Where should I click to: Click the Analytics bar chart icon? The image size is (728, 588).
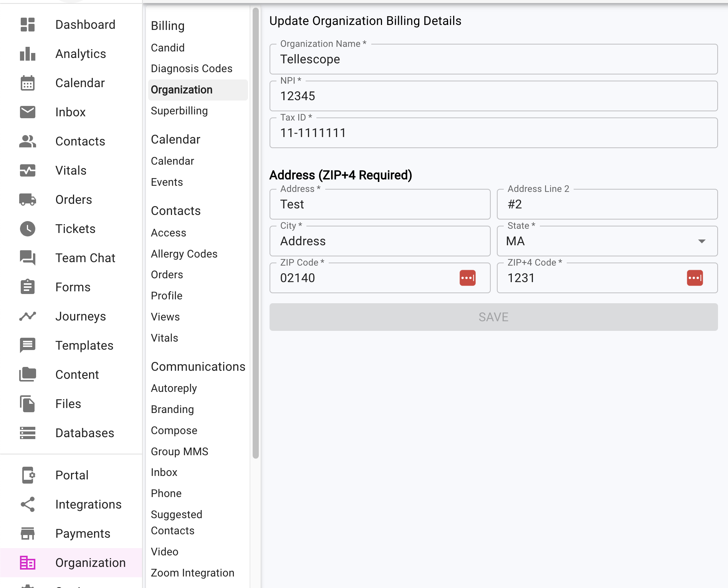(x=28, y=54)
